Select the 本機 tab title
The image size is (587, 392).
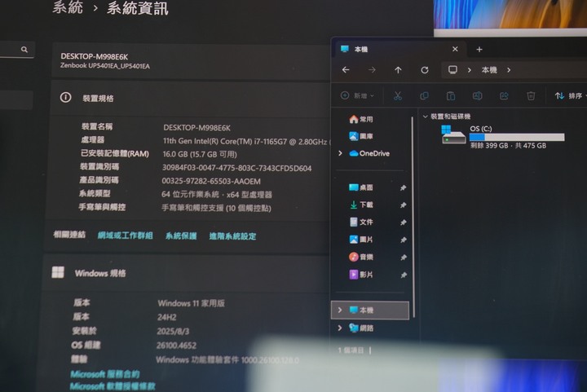(x=361, y=50)
